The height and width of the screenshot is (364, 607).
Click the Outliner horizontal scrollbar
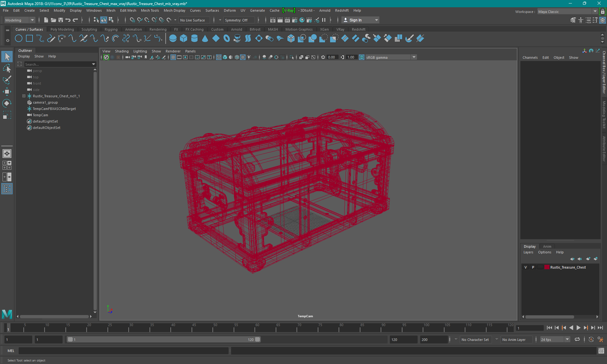[x=54, y=316]
